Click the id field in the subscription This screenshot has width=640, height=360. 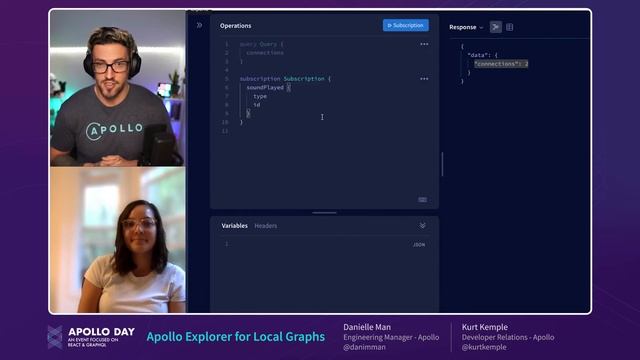[x=257, y=105]
